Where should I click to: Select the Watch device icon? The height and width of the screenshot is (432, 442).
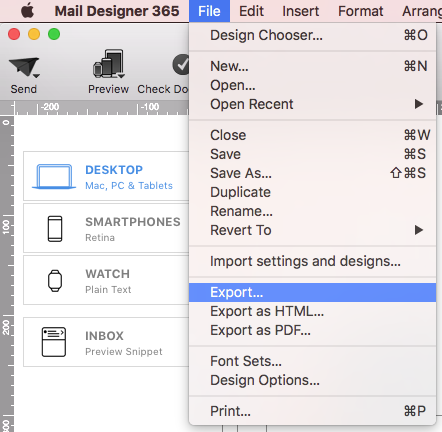tap(55, 281)
